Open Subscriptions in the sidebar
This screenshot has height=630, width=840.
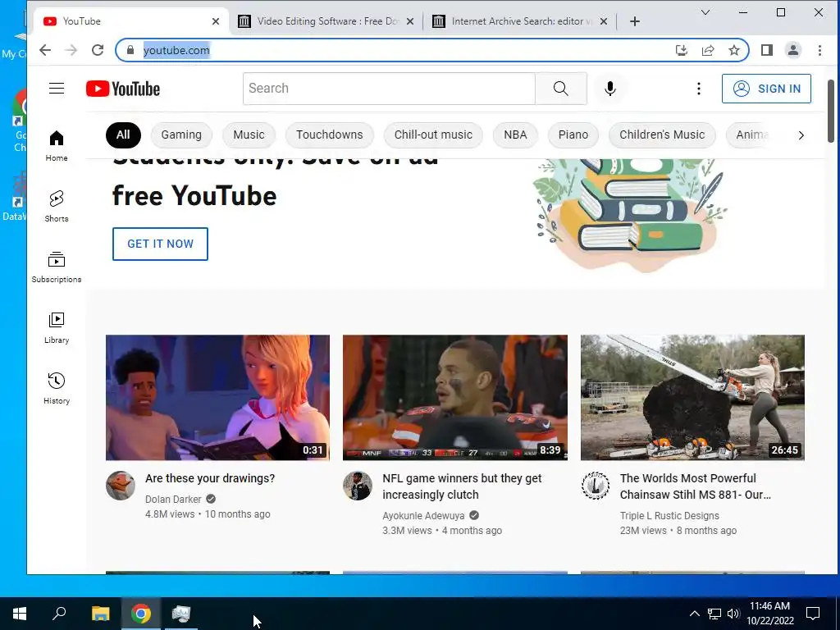[57, 267]
